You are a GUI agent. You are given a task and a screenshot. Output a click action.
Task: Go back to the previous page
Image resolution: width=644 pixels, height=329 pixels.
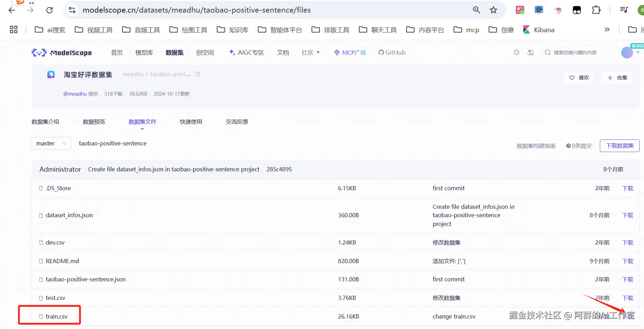pos(12,10)
